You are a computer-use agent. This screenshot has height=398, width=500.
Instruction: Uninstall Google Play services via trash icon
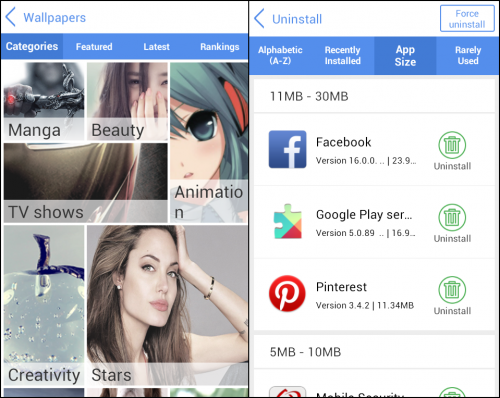coord(452,217)
